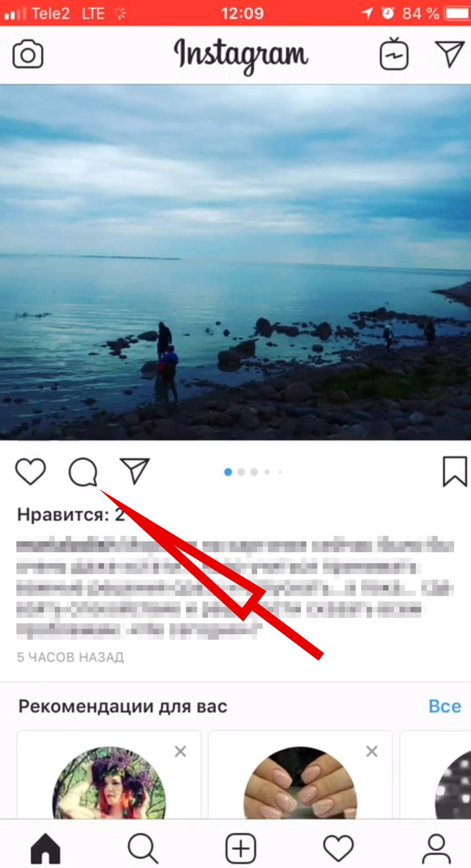Dismiss first recommended profile with X
The width and height of the screenshot is (471, 868).
[x=181, y=751]
